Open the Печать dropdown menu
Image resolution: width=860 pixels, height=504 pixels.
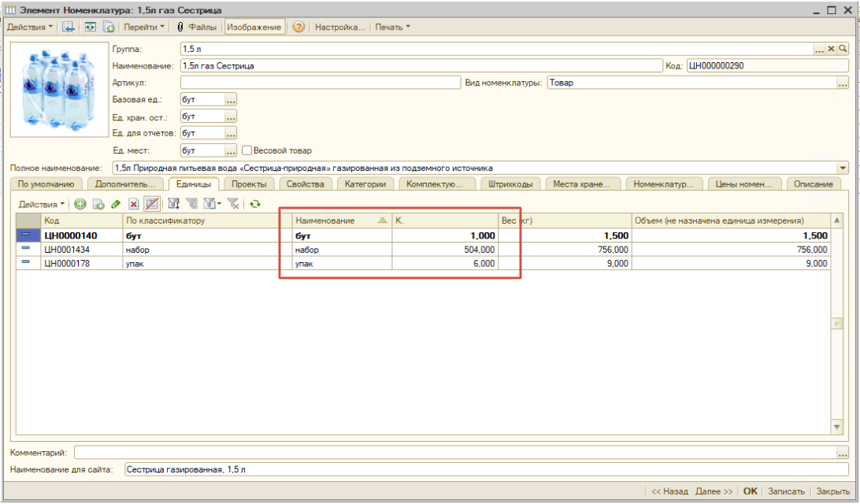393,27
